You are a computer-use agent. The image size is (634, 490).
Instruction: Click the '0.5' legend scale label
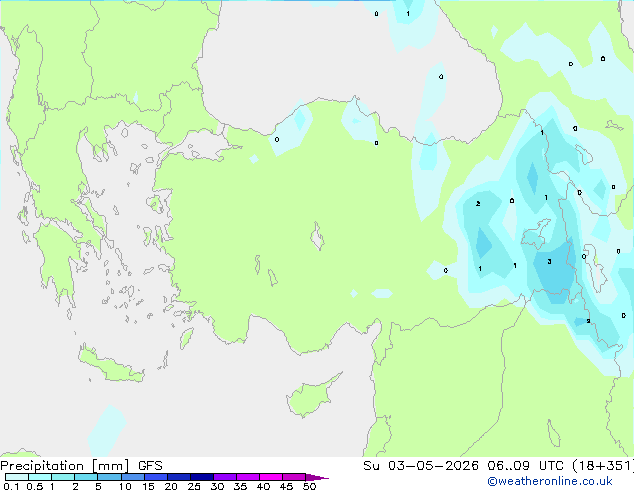pos(35,486)
